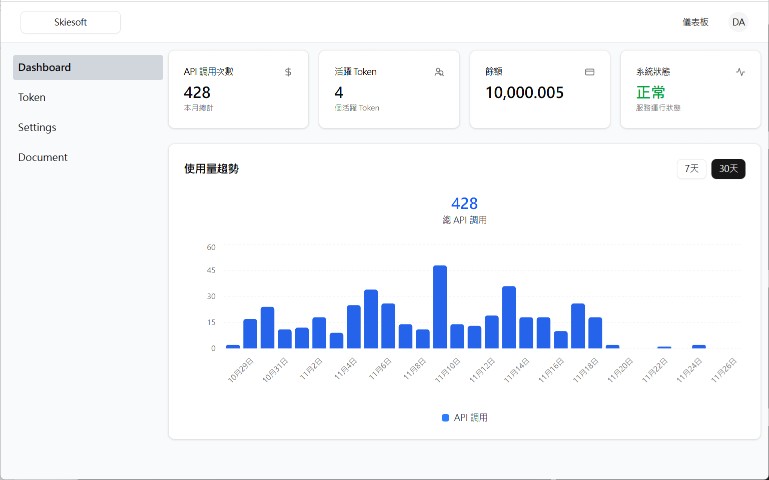Go to Token page in sidebar
The height and width of the screenshot is (480, 769).
(x=32, y=98)
